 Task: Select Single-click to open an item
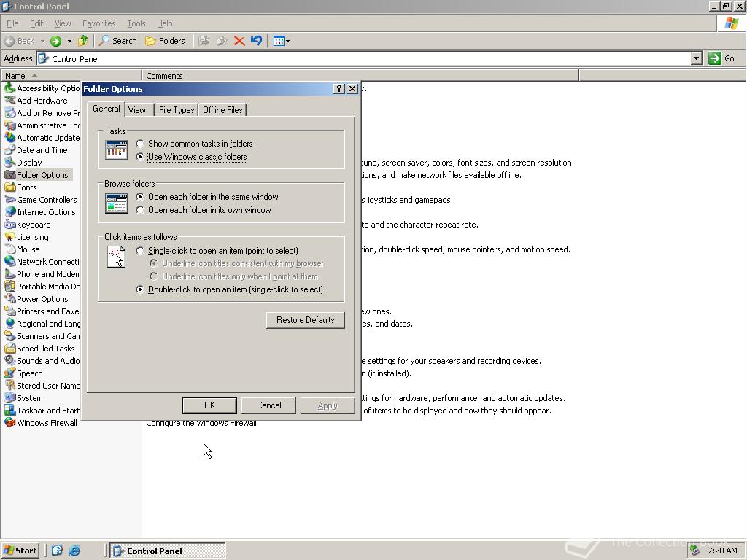[x=217, y=251]
